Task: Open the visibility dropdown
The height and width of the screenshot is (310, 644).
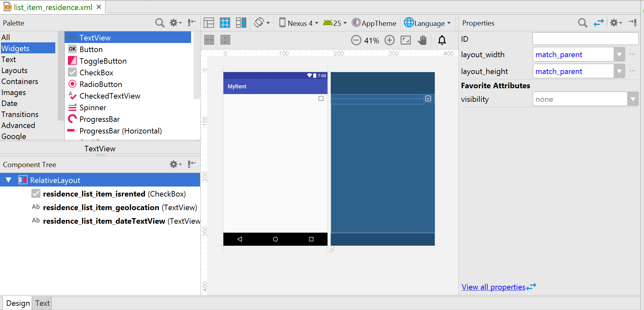Action: tap(633, 99)
